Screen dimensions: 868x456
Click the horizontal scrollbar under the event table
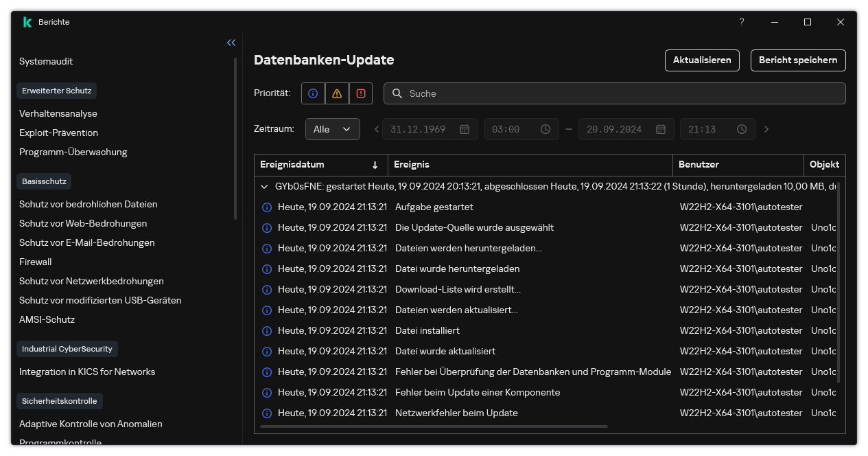pos(434,426)
